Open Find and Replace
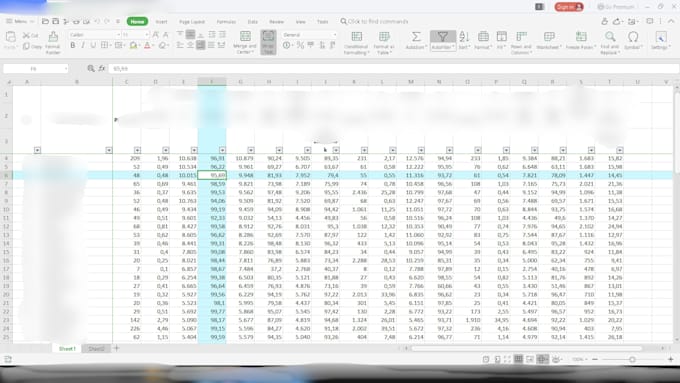 [x=610, y=43]
